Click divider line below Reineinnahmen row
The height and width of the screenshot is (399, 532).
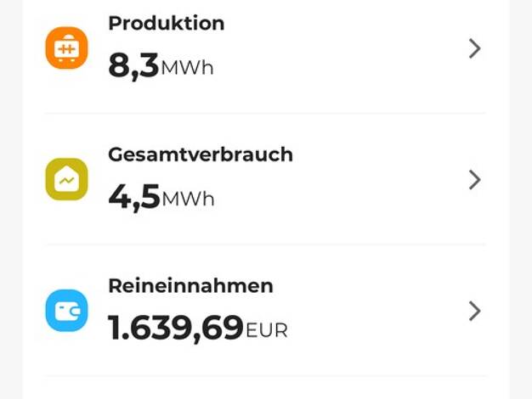click(x=265, y=376)
